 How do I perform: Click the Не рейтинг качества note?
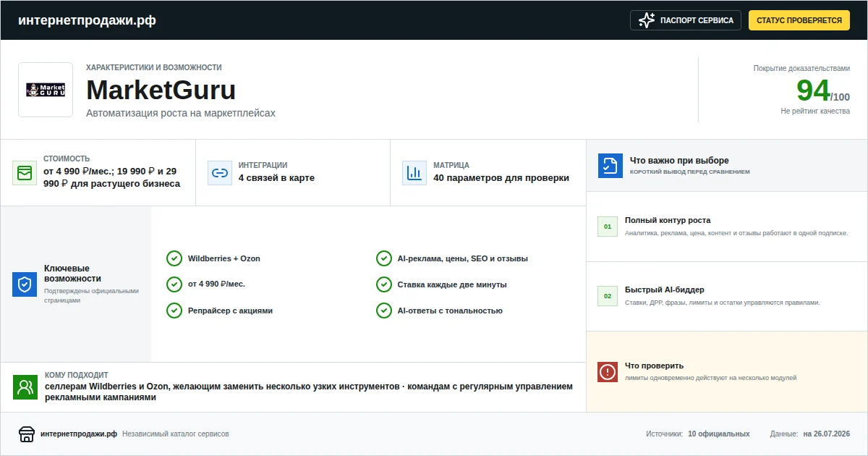tap(815, 111)
